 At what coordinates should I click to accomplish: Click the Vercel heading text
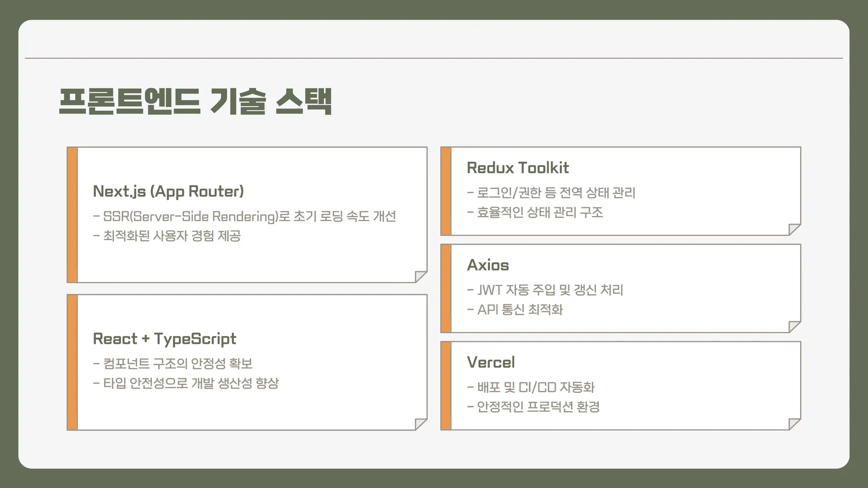(x=491, y=363)
